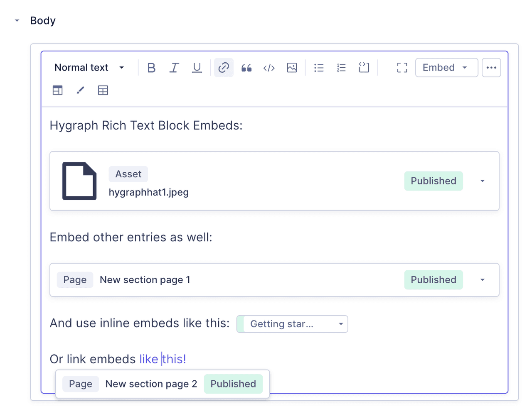
Task: Create a bulleted list
Action: point(319,67)
